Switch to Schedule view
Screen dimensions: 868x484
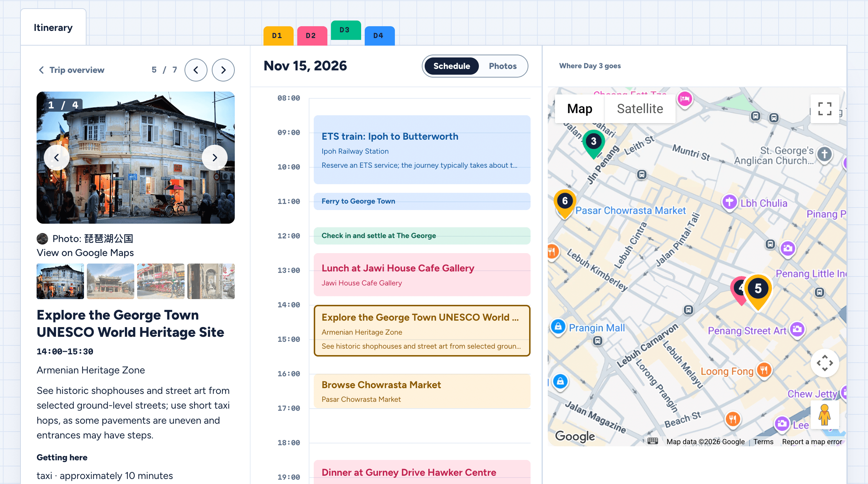[x=452, y=66]
